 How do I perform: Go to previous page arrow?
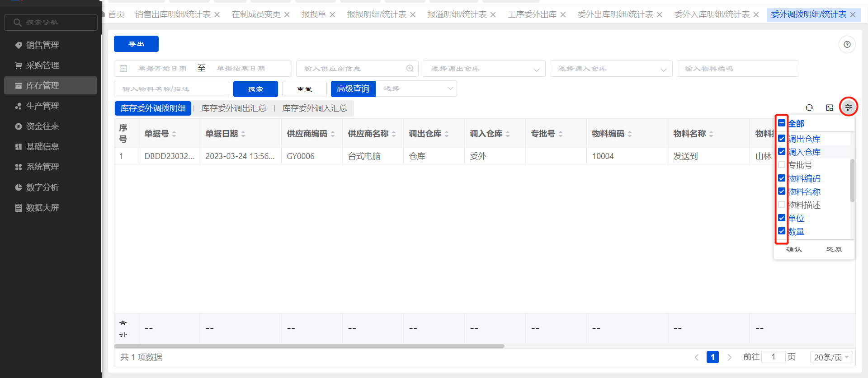(x=697, y=357)
